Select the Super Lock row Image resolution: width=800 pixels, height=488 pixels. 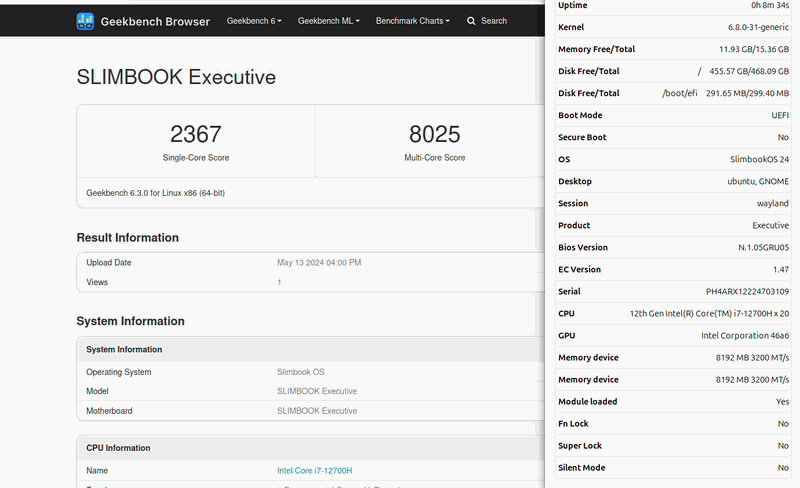click(673, 446)
